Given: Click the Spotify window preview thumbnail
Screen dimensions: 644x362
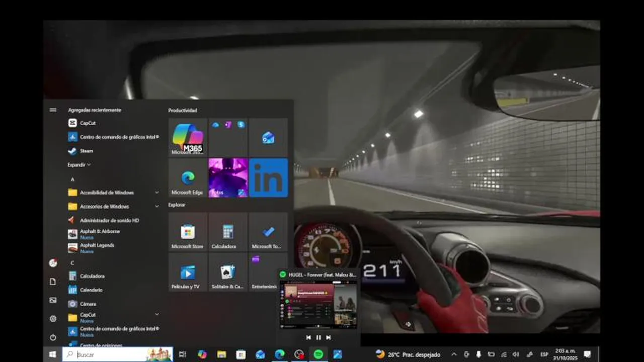Looking at the screenshot, I should click(x=318, y=305).
